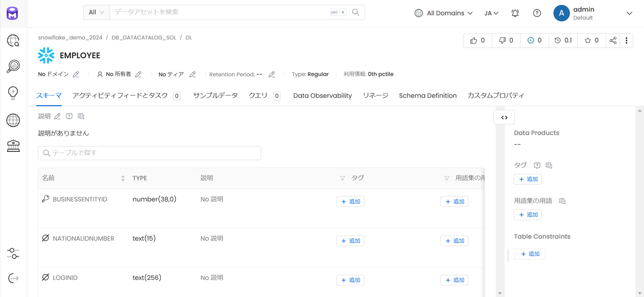
Task: Edit the tier pencil icon
Action: point(192,74)
